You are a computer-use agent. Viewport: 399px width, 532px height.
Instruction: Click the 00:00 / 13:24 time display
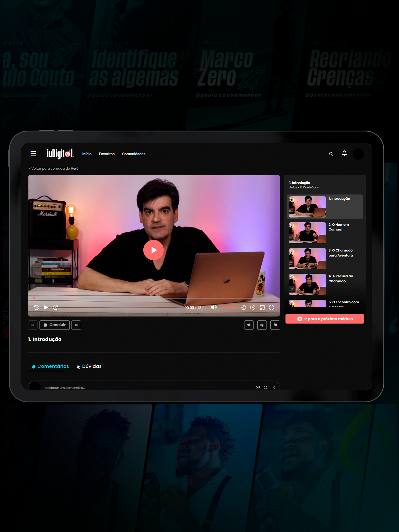(x=195, y=308)
